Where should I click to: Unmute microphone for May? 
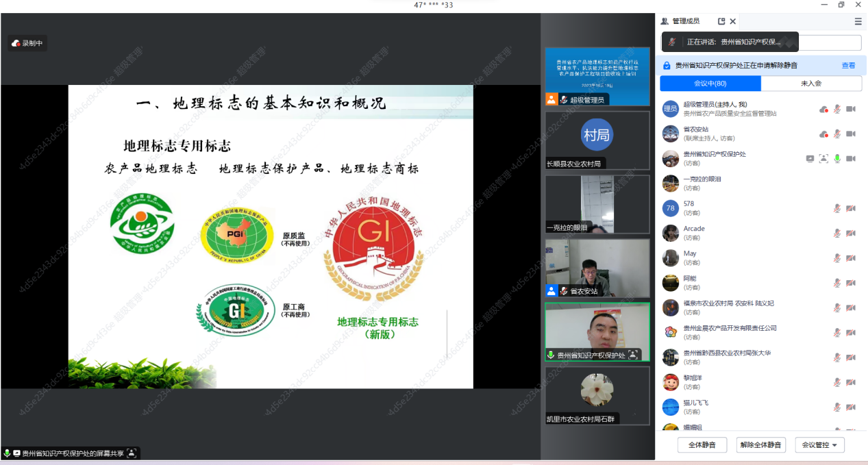(x=837, y=257)
